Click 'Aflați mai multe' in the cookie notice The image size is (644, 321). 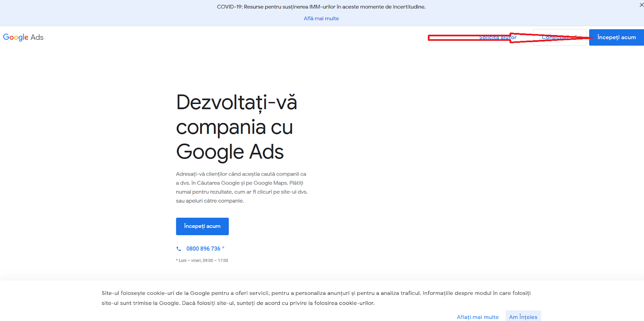click(x=478, y=317)
